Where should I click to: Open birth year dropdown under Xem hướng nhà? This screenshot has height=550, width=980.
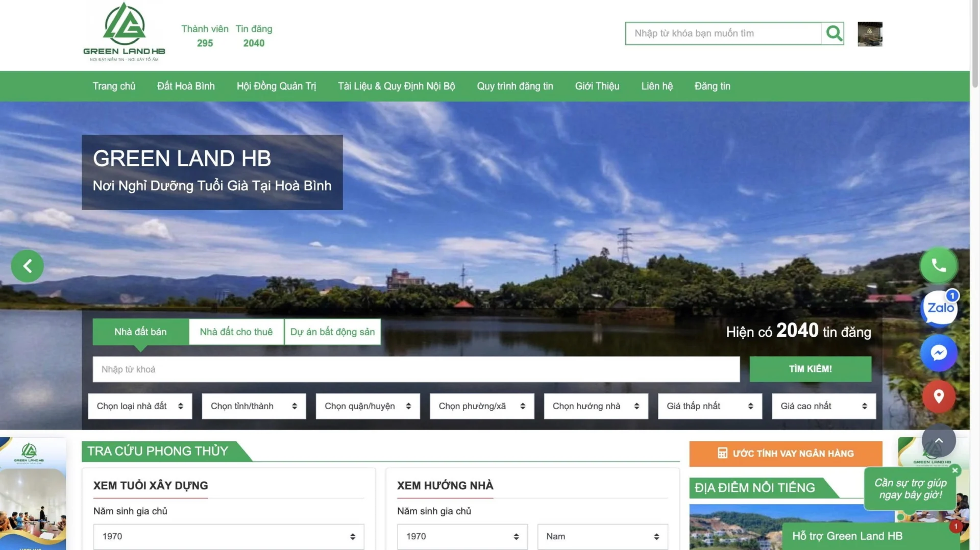(462, 537)
